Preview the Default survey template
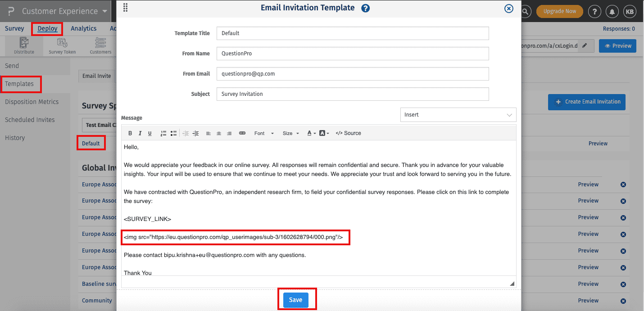The height and width of the screenshot is (311, 644). point(598,144)
